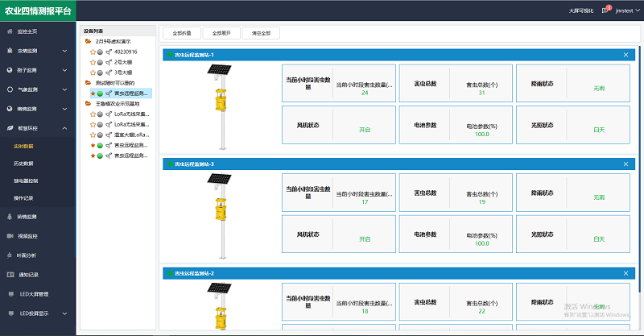Click the camera icon beside 视频监控
The height and width of the screenshot is (336, 644).
[10, 235]
